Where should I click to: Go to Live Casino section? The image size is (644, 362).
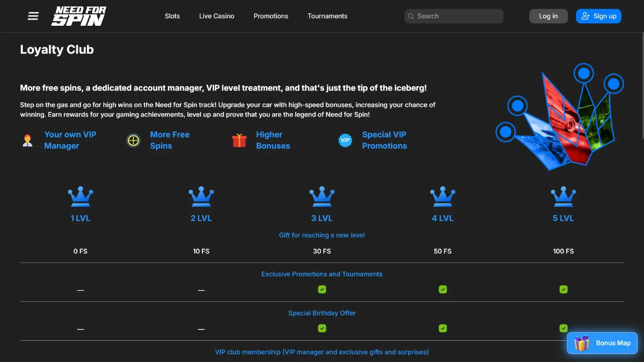pyautogui.click(x=217, y=16)
